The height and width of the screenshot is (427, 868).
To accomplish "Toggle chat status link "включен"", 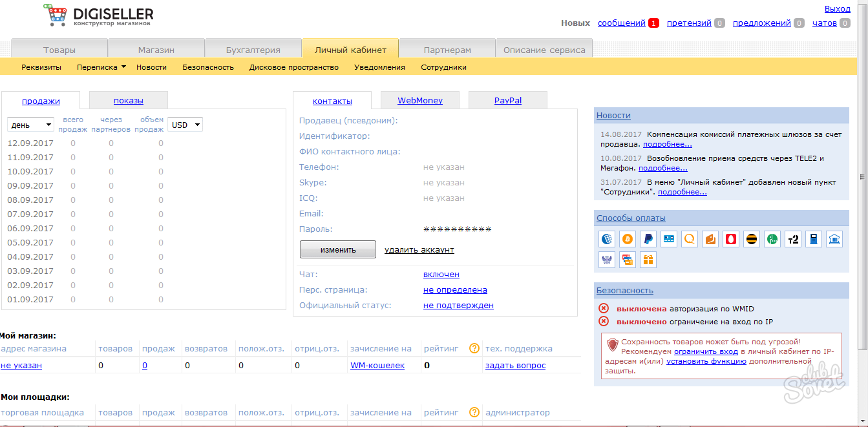I will point(441,275).
